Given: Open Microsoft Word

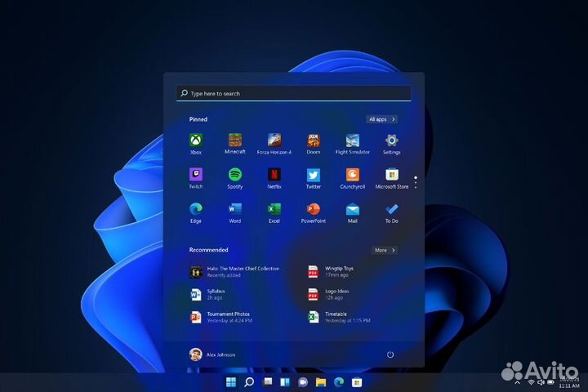Looking at the screenshot, I should tap(234, 213).
